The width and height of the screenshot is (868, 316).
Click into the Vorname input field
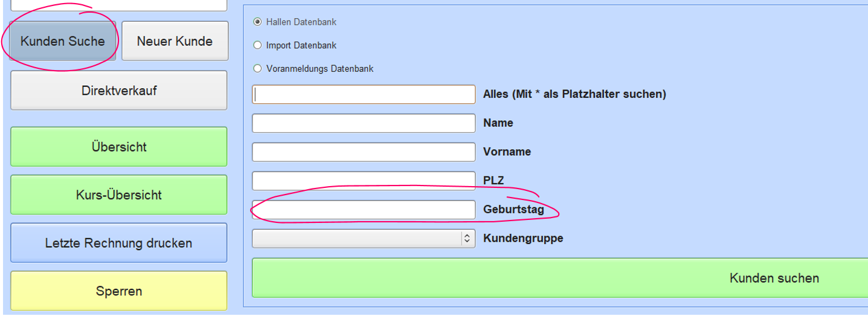click(364, 152)
